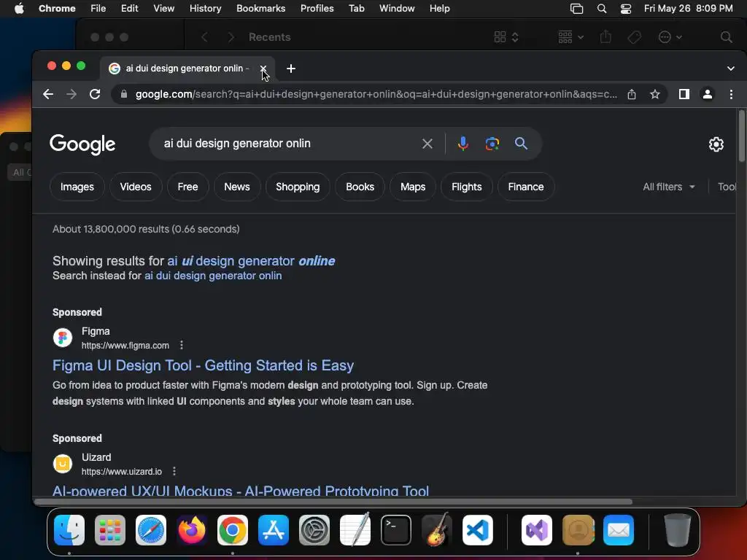The height and width of the screenshot is (560, 747).
Task: Open the Chrome three-dot menu
Action: click(731, 94)
